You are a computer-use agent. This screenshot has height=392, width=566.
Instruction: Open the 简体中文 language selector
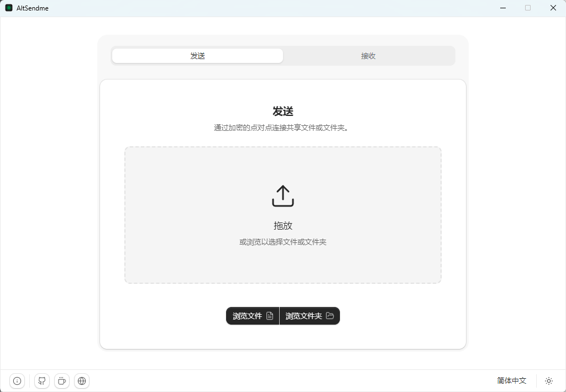(511, 381)
